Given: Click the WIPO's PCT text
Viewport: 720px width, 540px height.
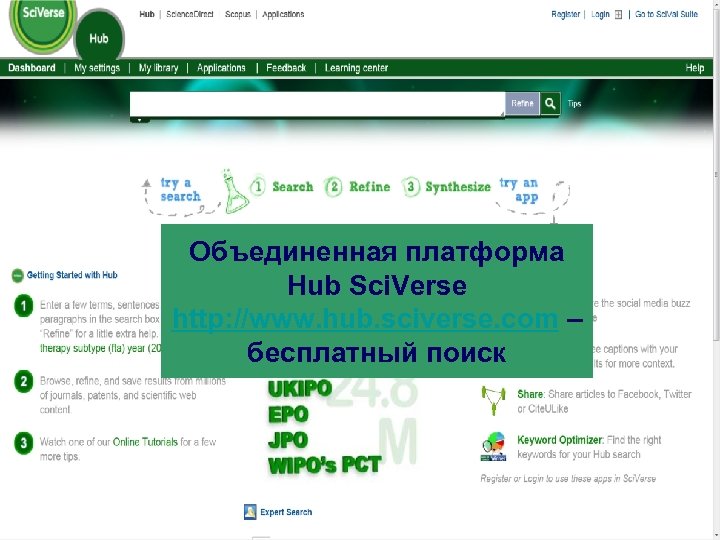Looking at the screenshot, I should [325, 465].
